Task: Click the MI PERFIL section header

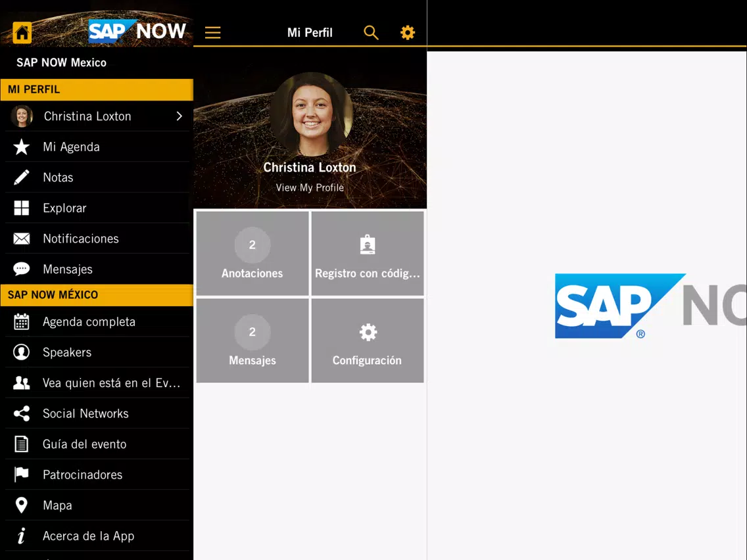Action: 97,89
